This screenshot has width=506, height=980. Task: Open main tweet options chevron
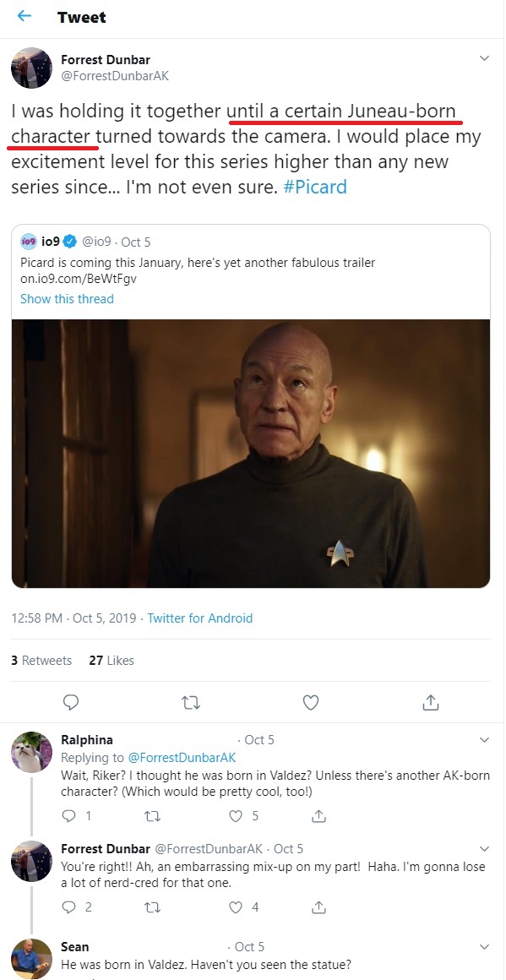(x=483, y=59)
